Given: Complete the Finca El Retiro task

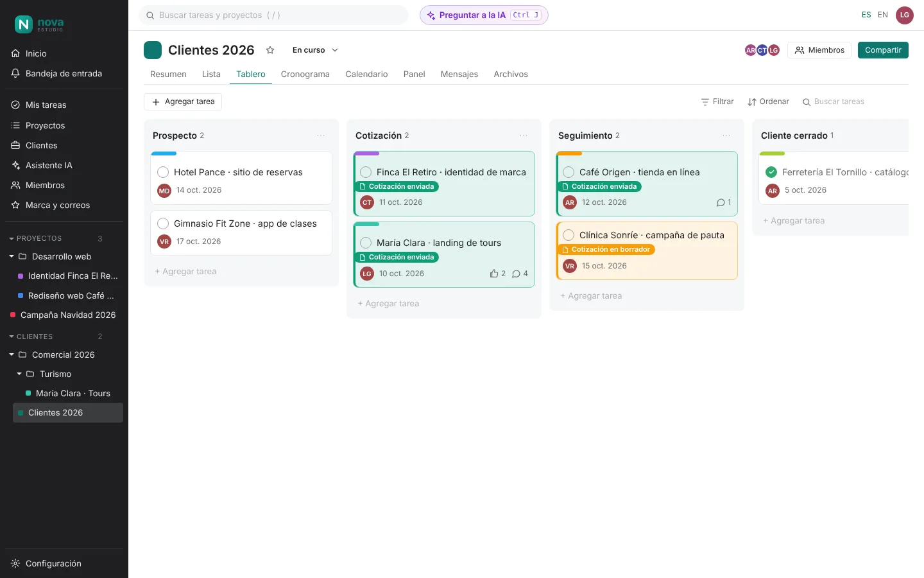Looking at the screenshot, I should click(366, 172).
